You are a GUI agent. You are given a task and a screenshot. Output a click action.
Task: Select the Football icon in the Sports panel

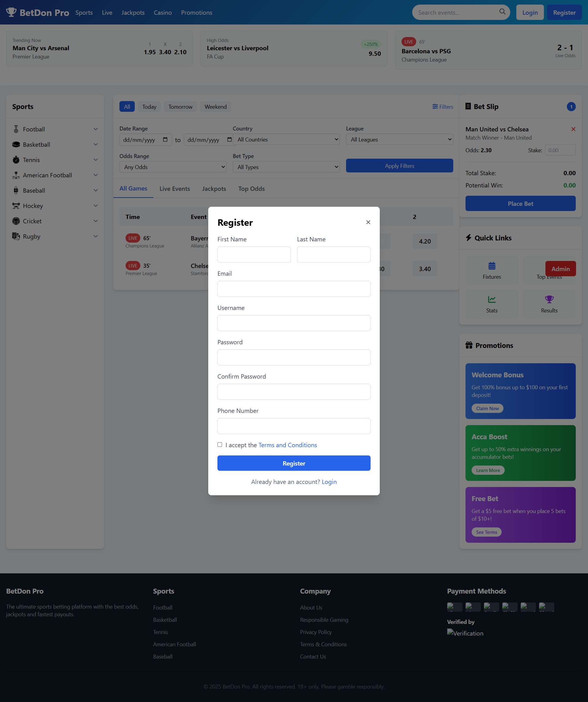(x=16, y=129)
